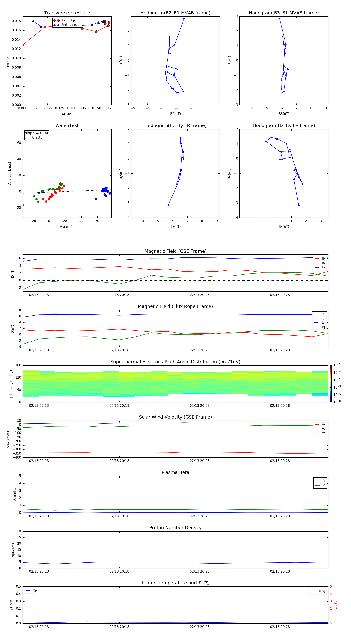This screenshot has height=644, width=351.
Task: Click the 'Transverse pressure' plot title
Action: [67, 13]
